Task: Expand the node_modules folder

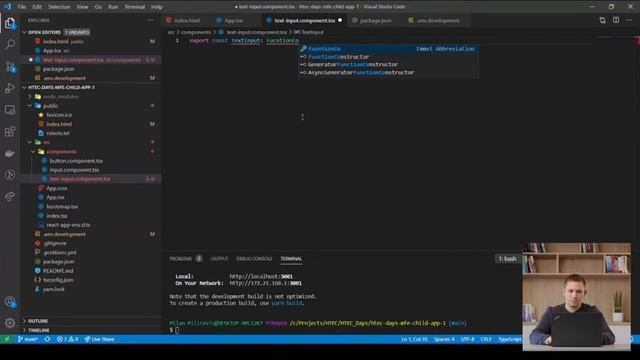Action: click(x=91, y=97)
